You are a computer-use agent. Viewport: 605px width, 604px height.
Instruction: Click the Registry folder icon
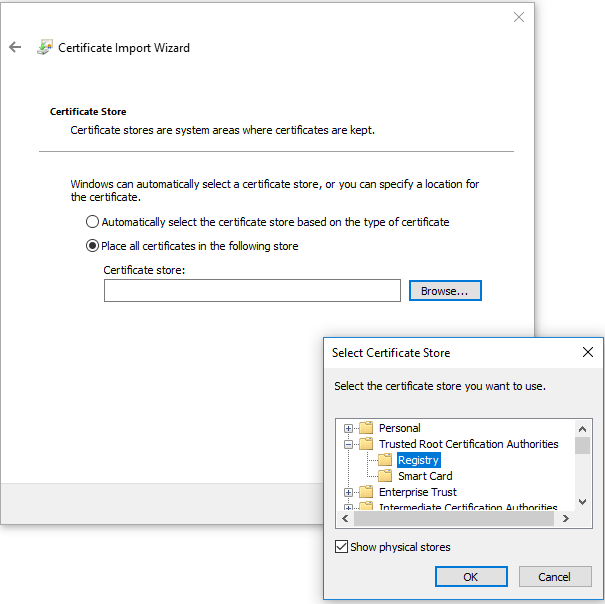click(385, 460)
